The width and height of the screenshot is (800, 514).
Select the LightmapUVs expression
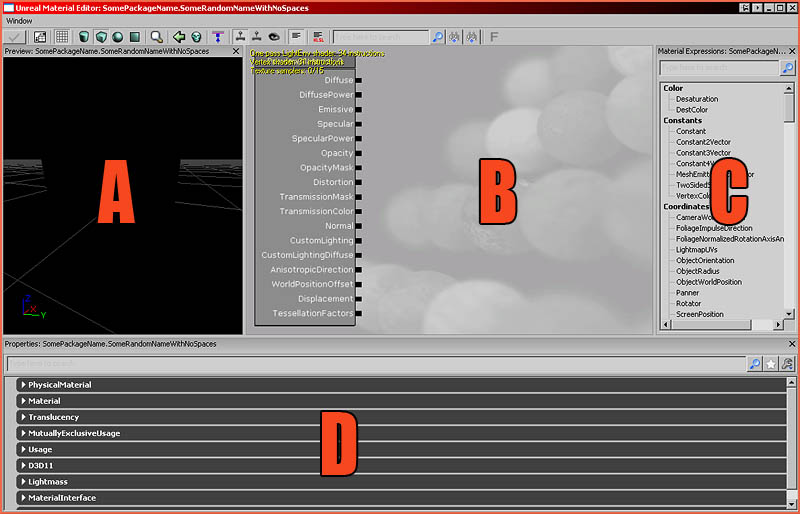point(696,250)
